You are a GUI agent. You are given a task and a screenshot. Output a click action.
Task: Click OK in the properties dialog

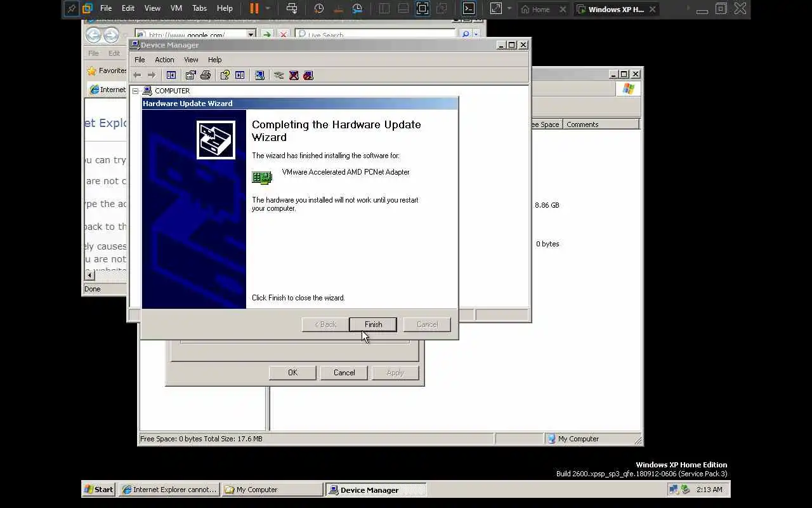click(x=292, y=373)
